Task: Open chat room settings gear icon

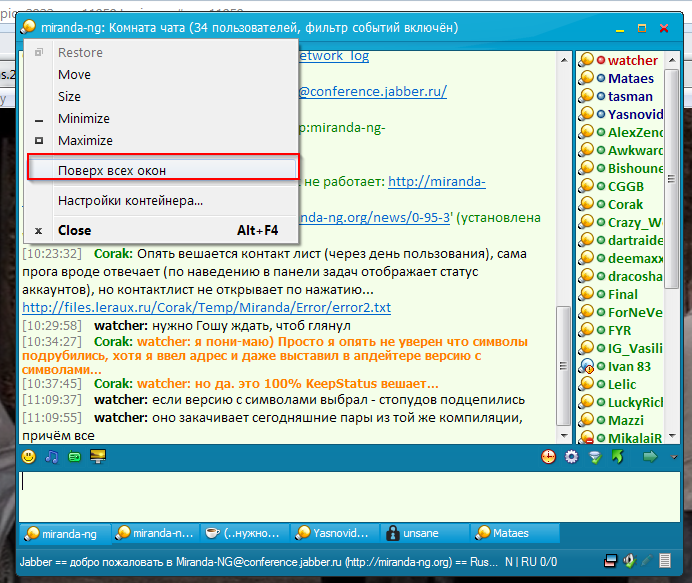Action: 572,456
